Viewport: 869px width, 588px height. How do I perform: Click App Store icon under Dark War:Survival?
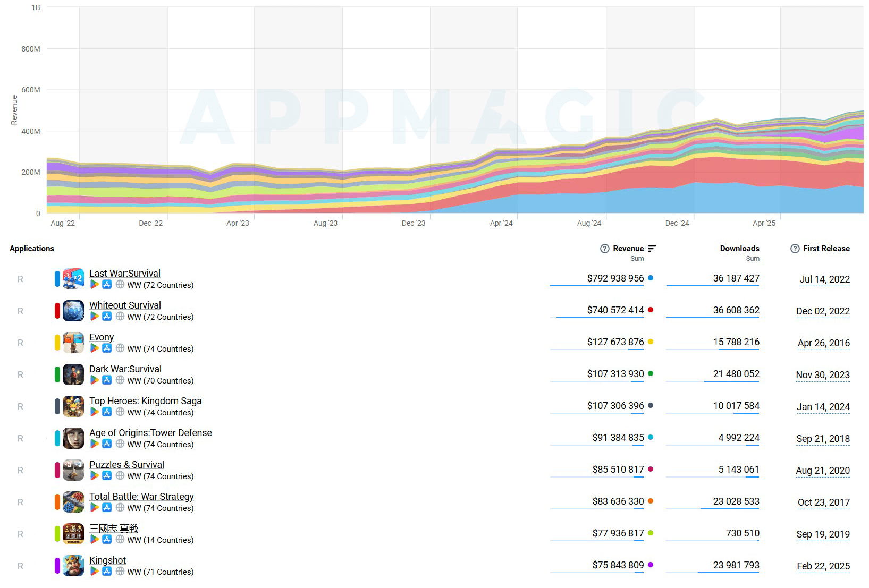pyautogui.click(x=107, y=380)
